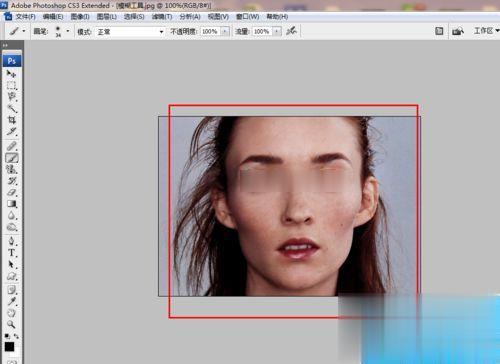
Task: Open the 图层(L) menu
Action: [107, 16]
